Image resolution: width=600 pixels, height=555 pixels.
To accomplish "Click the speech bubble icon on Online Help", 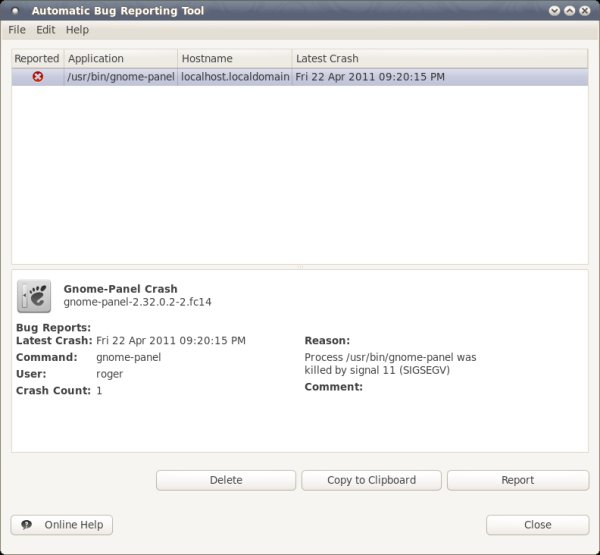I will tap(26, 525).
